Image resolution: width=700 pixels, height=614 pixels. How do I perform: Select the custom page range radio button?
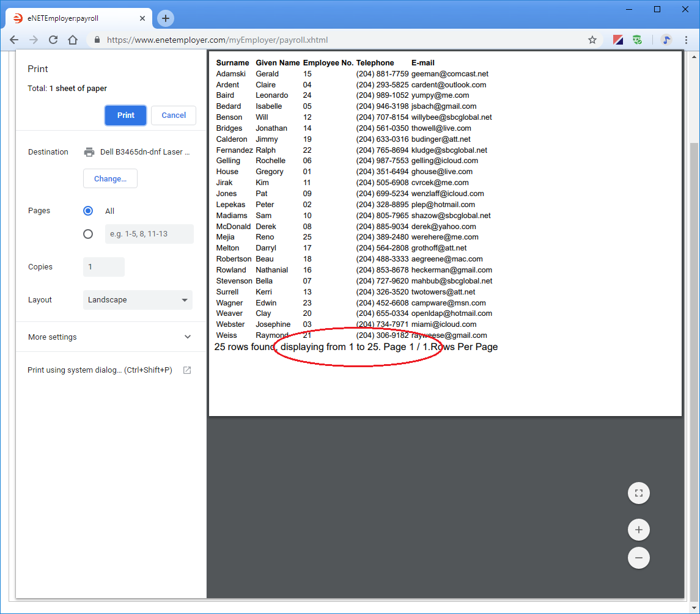click(x=88, y=234)
